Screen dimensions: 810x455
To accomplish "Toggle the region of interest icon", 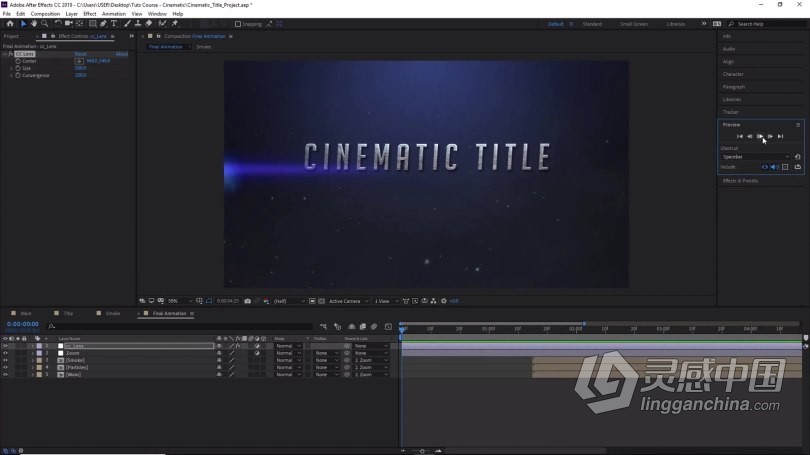I will 312,301.
